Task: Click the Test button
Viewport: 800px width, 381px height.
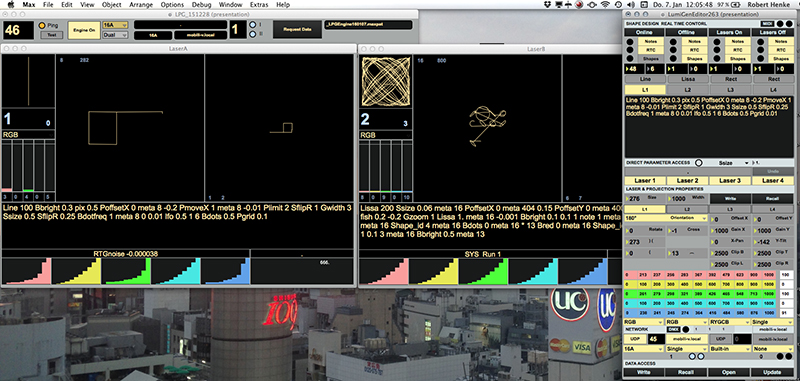Action: tap(52, 35)
